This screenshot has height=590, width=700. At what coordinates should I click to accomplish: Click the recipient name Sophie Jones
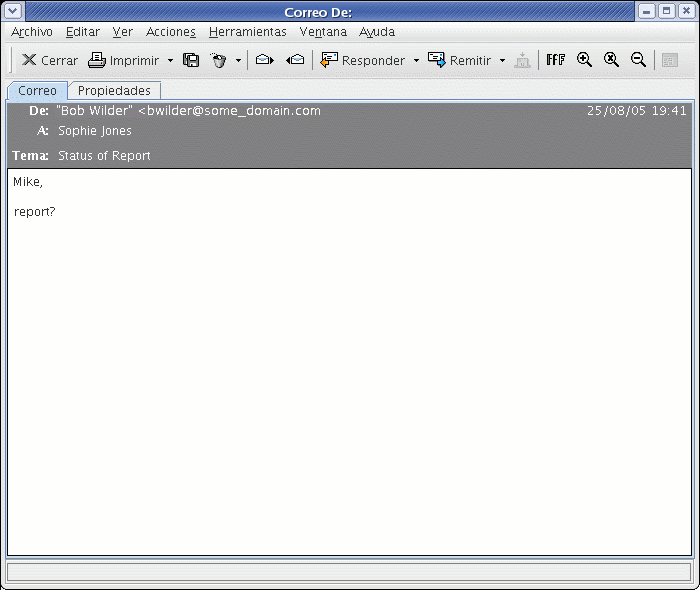click(x=95, y=131)
